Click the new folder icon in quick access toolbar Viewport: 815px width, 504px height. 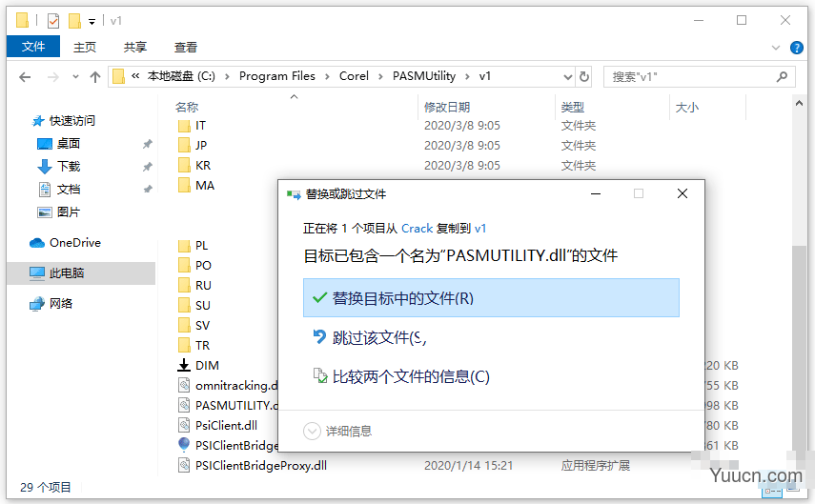[75, 21]
